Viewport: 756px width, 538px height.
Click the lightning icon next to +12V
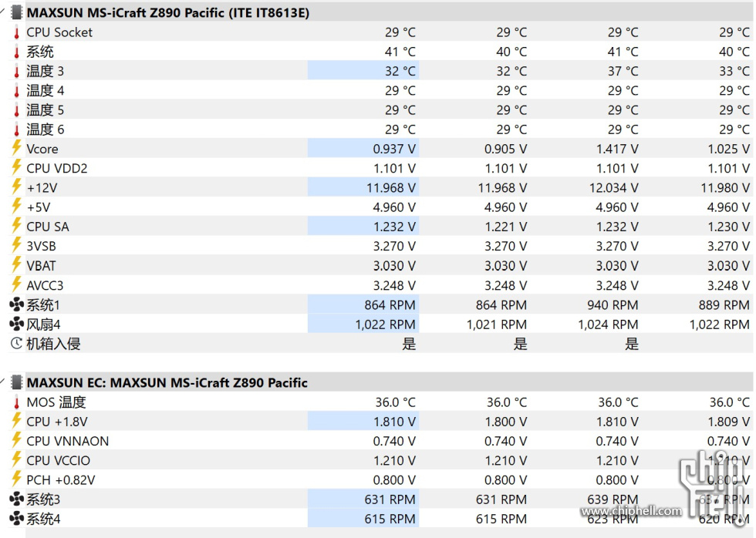(x=16, y=187)
